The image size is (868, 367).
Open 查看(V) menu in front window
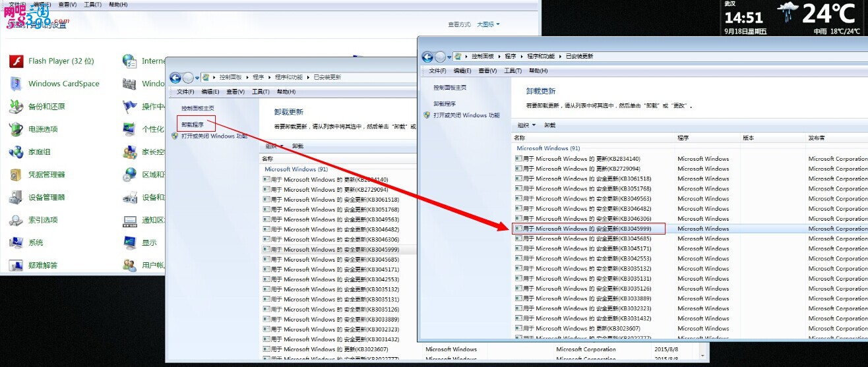pyautogui.click(x=487, y=71)
